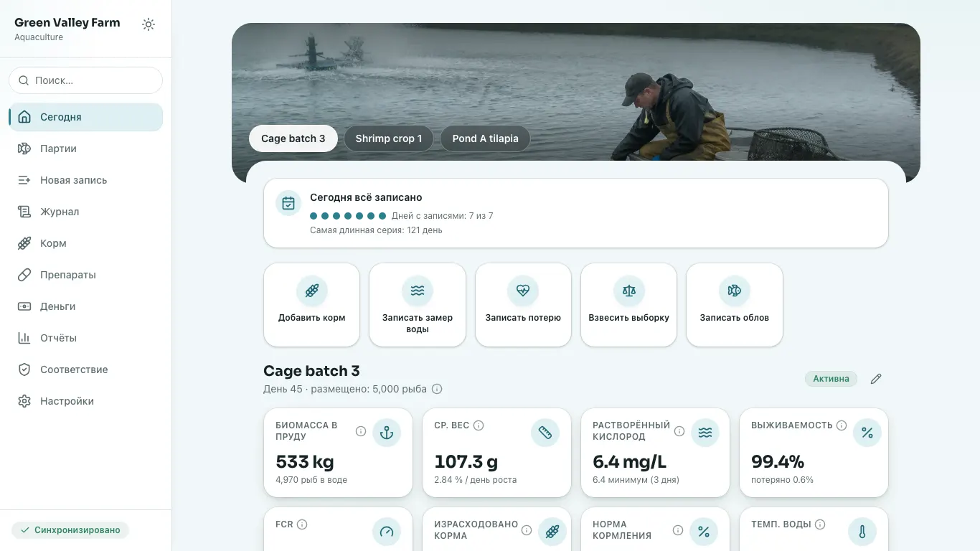
Task: Click the shield icon beside Соответствие
Action: (x=24, y=369)
